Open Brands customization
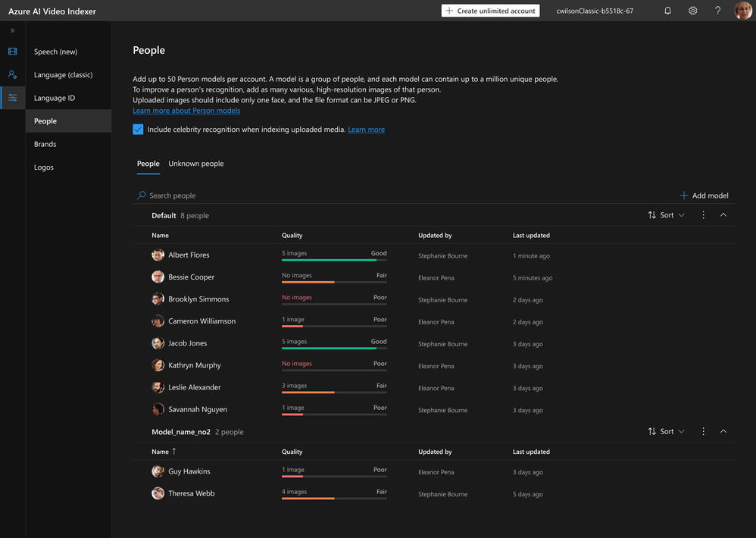 click(68, 144)
